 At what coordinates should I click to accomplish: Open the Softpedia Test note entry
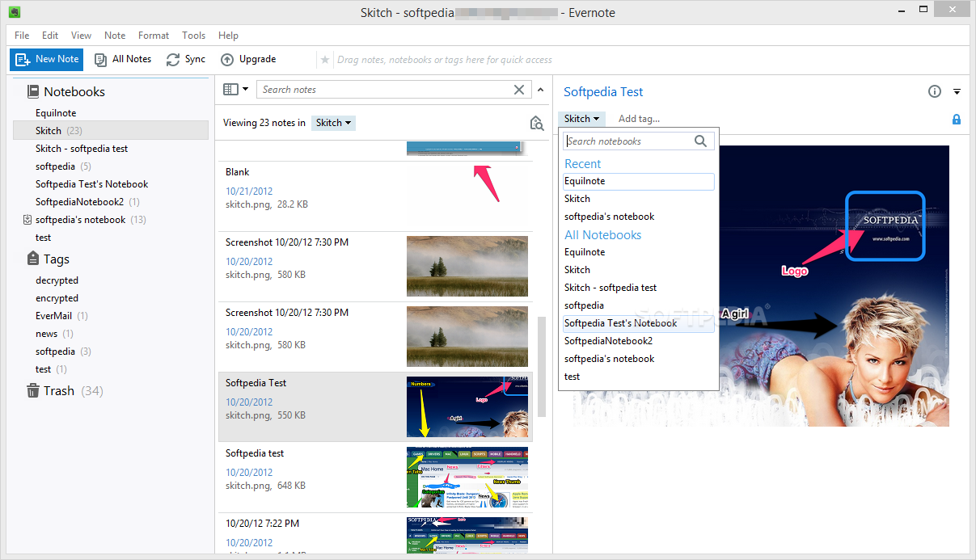coord(374,407)
